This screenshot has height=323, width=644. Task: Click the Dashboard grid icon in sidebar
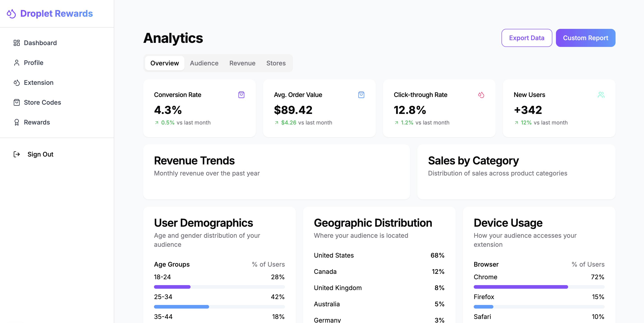tap(16, 43)
